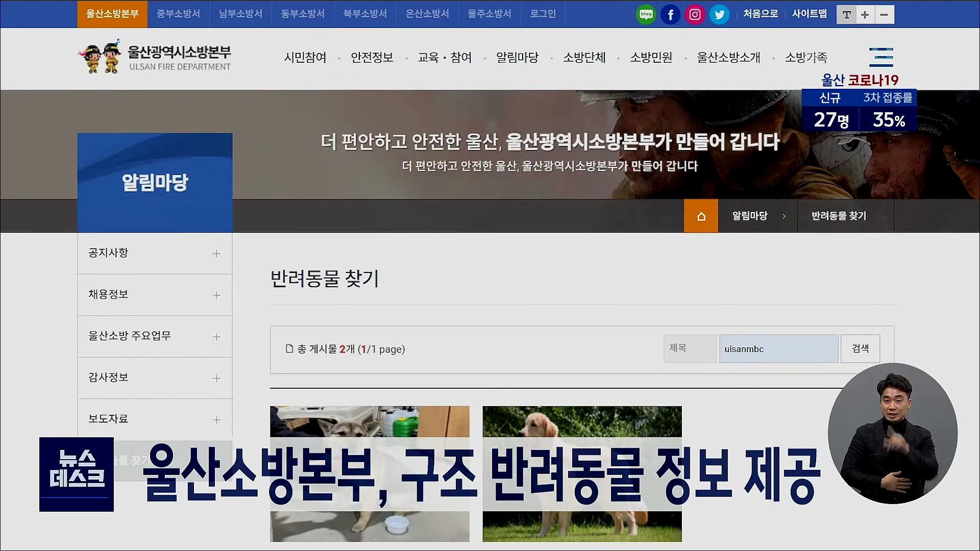
Task: Click the 로그인 link in top bar
Action: pos(543,14)
